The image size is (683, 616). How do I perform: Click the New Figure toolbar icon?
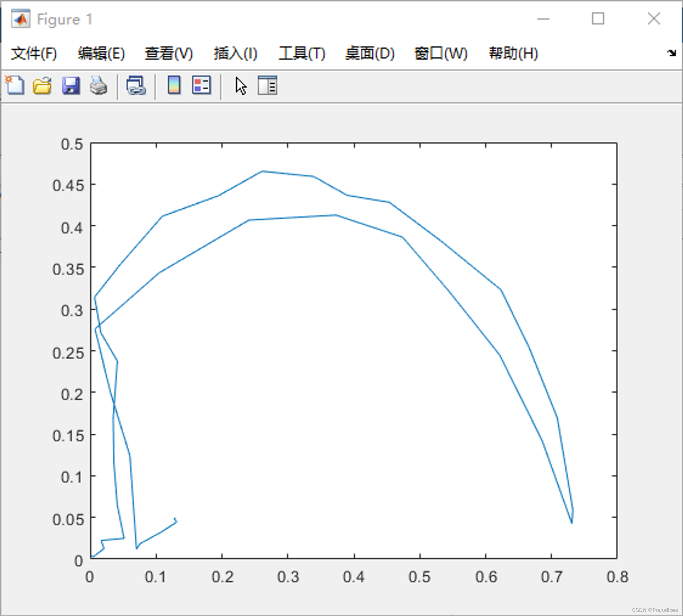15,85
